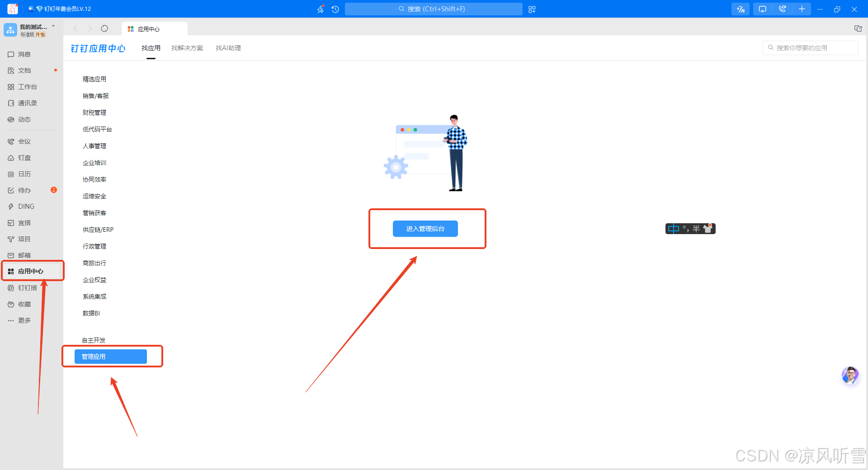Switch to the 找解决方案 tab
Viewport: 868px width, 470px height.
(187, 48)
